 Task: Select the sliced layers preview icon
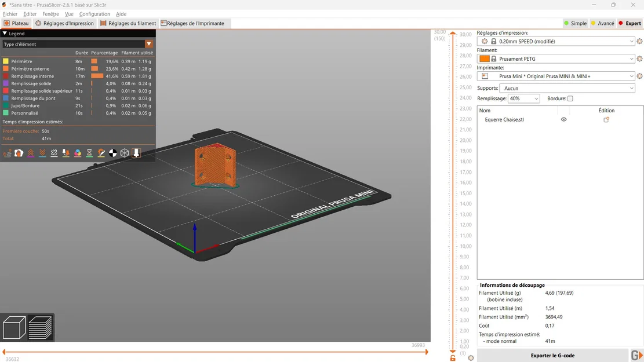pyautogui.click(x=41, y=328)
